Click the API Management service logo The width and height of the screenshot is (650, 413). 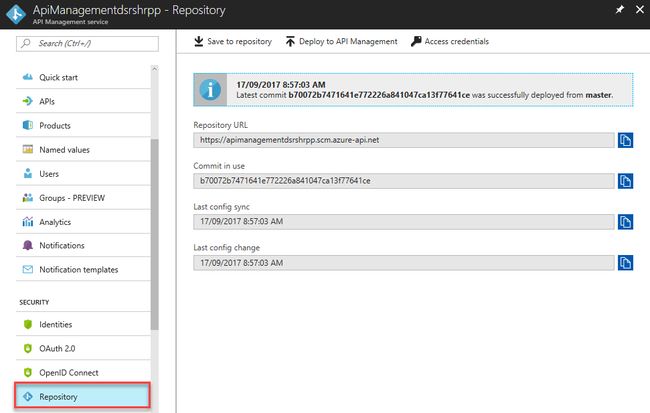click(x=16, y=14)
